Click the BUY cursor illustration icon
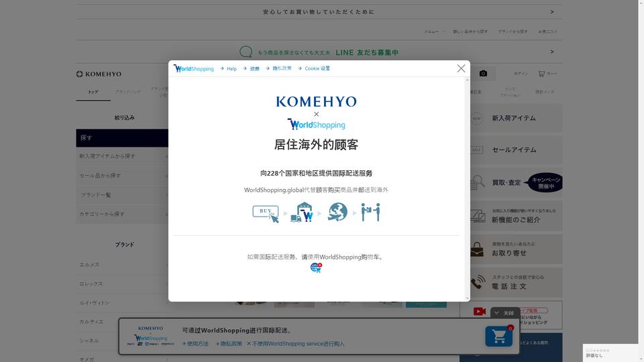Viewport: 644px width, 362px height. click(x=266, y=213)
